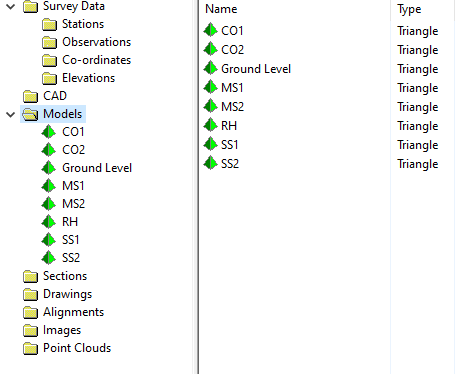Click the CO1 model icon in the tree

[49, 132]
